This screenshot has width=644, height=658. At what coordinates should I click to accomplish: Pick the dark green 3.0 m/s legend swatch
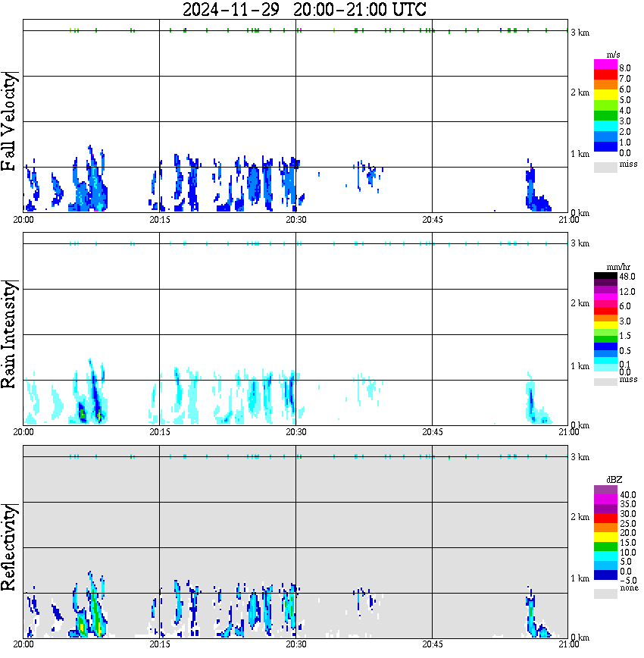tap(605, 116)
